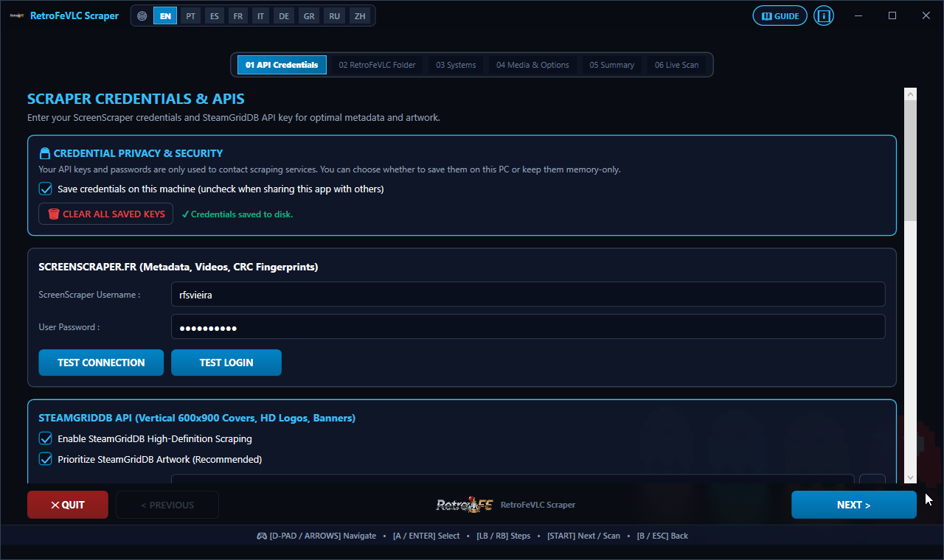The image size is (944, 560).
Task: Click the vertical scrollbar thumb
Action: coord(910,160)
